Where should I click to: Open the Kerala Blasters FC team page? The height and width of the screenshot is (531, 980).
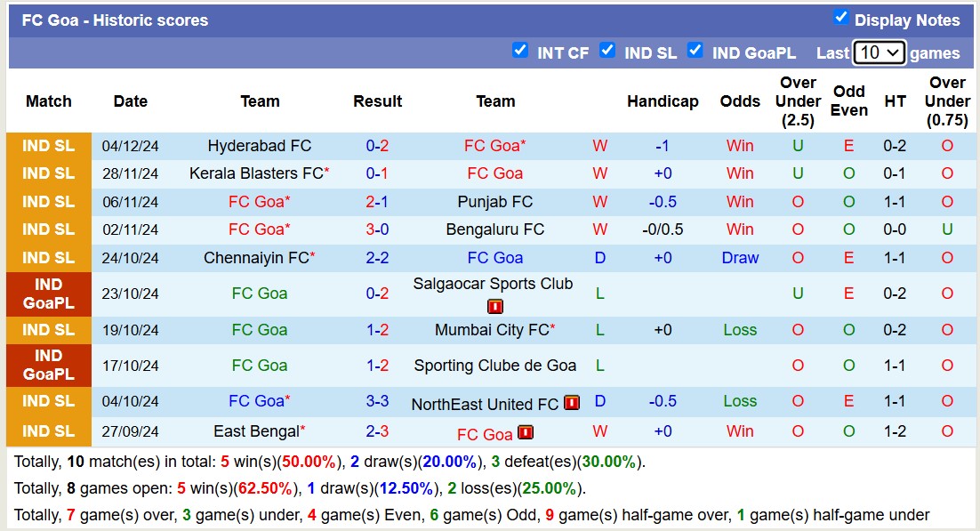(x=256, y=173)
